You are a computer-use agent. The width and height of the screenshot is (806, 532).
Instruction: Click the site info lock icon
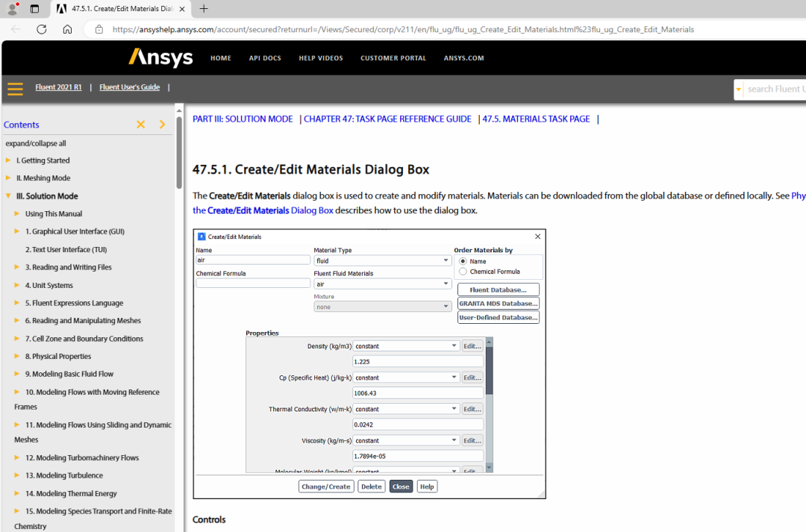99,29
